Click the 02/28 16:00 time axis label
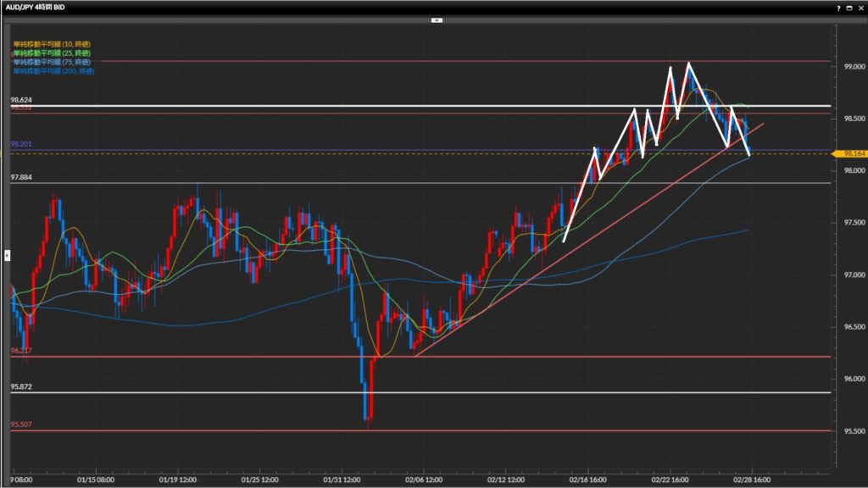 [750, 478]
